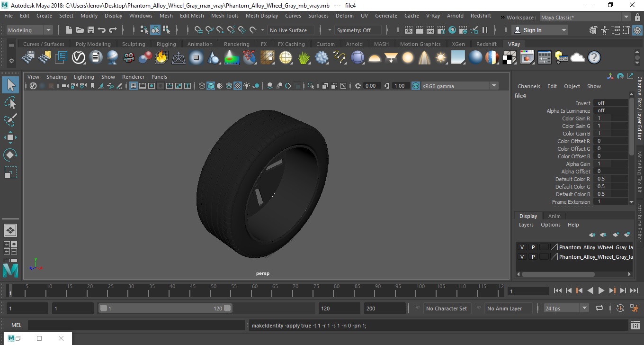Go to start of playback range
Screen dimensions: 644x345
[x=557, y=291]
